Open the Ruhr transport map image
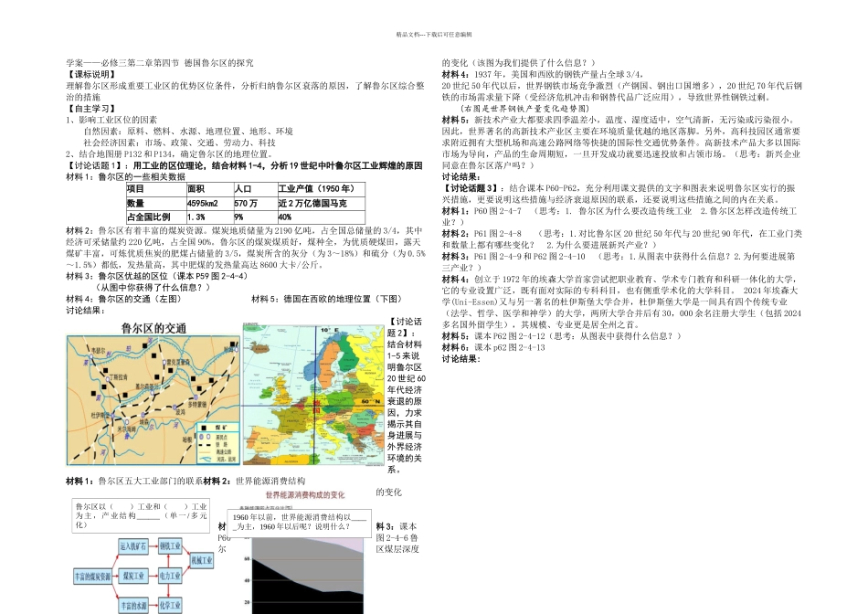 click(x=153, y=399)
